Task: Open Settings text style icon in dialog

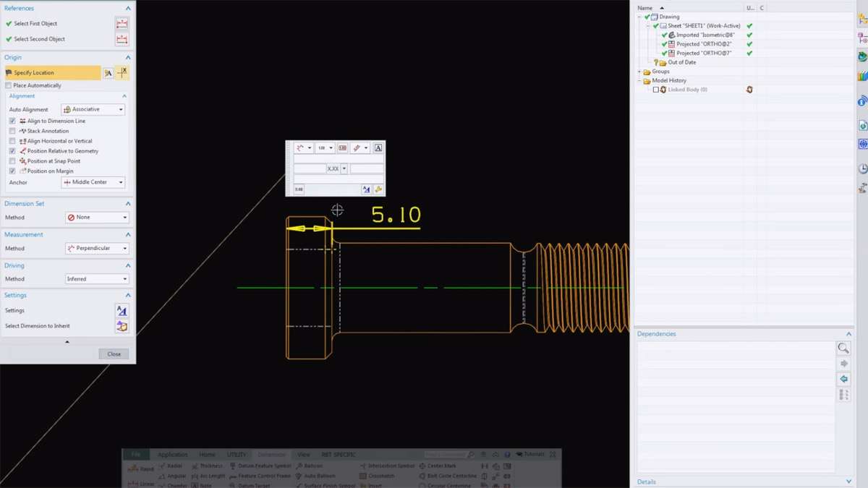Action: (122, 311)
